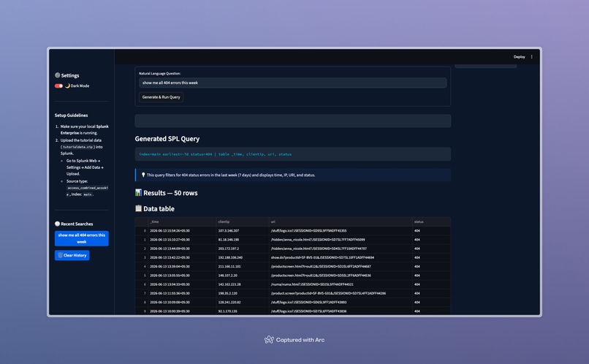Select the clientip cell '192.188.106.240'

(x=243, y=258)
